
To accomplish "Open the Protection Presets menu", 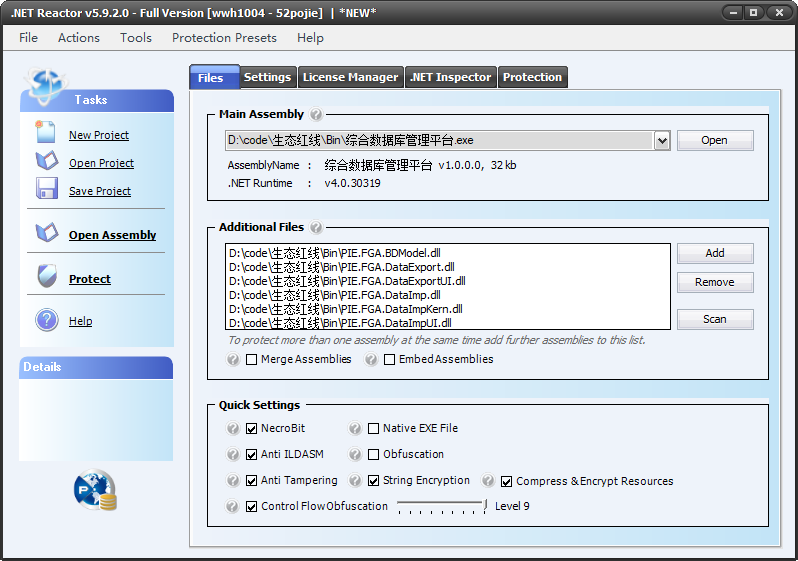I will [224, 38].
